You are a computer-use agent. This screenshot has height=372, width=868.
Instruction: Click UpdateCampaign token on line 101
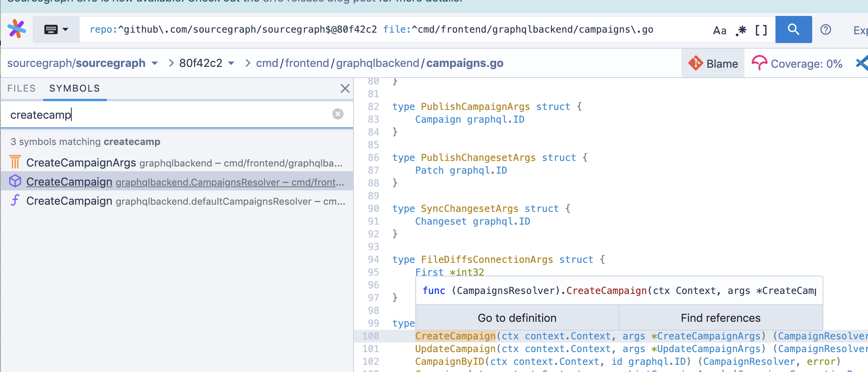[455, 349]
